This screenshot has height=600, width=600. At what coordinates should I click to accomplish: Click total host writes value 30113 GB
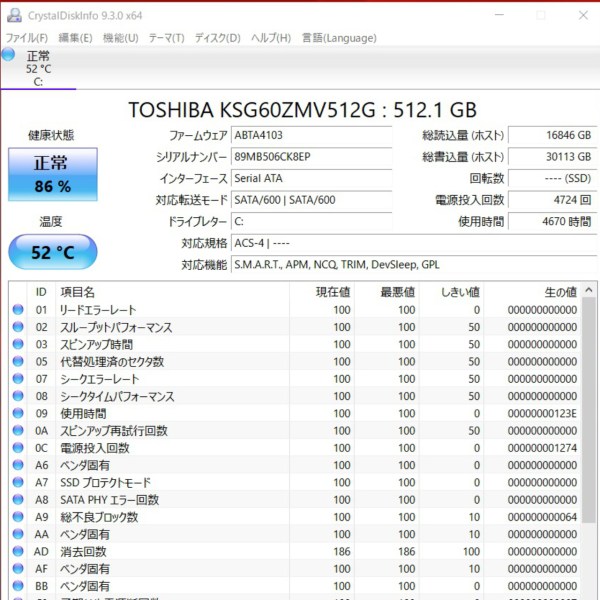coord(552,157)
